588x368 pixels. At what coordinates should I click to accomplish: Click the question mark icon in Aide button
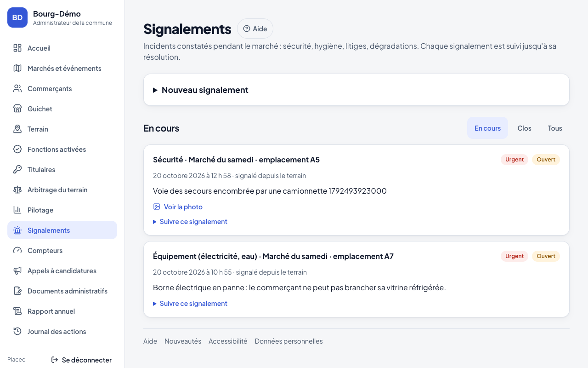(x=247, y=29)
